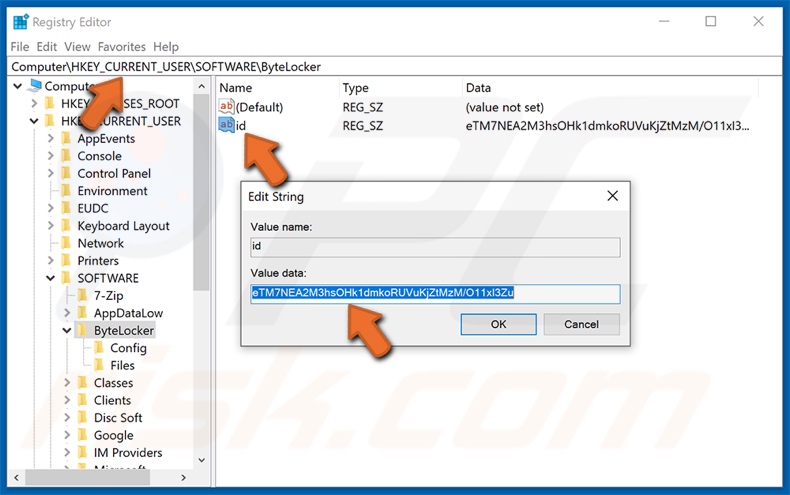The image size is (790, 495).
Task: Click tree horizontal scroll left arrow
Action: coord(16,477)
